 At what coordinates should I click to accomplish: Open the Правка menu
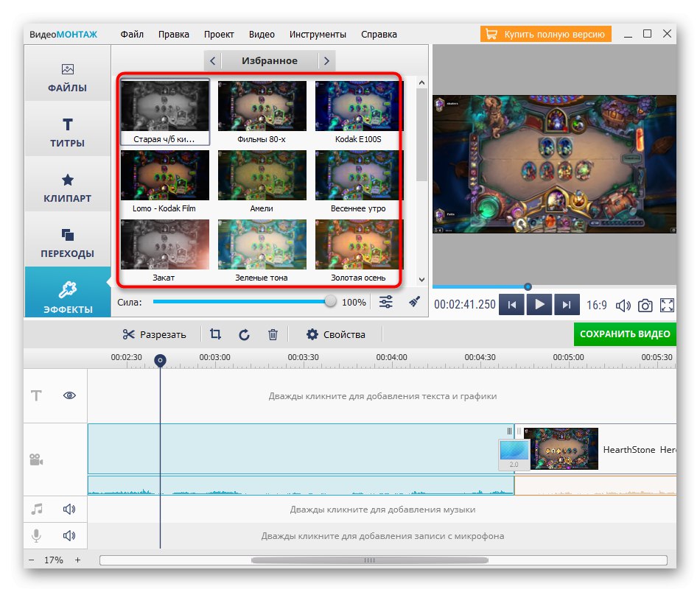pos(174,35)
